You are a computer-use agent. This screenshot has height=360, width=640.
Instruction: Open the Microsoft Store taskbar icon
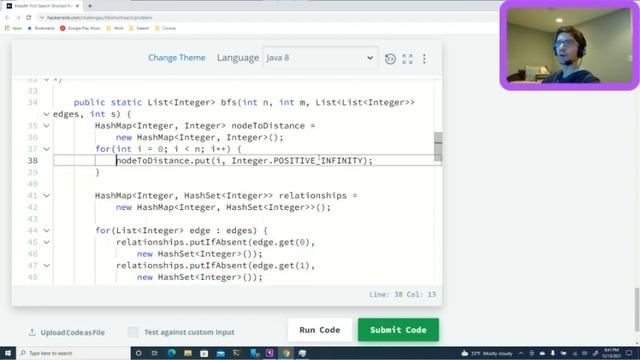point(204,353)
